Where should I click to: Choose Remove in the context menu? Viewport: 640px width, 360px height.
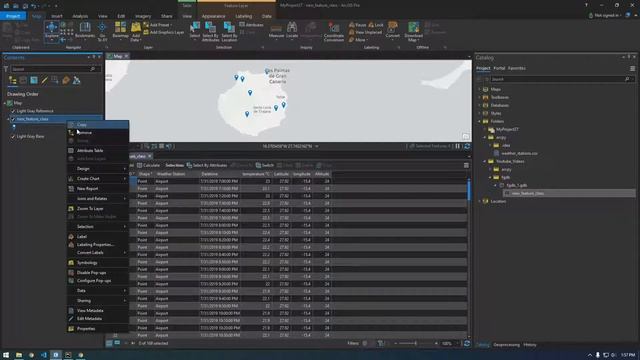pyautogui.click(x=98, y=133)
